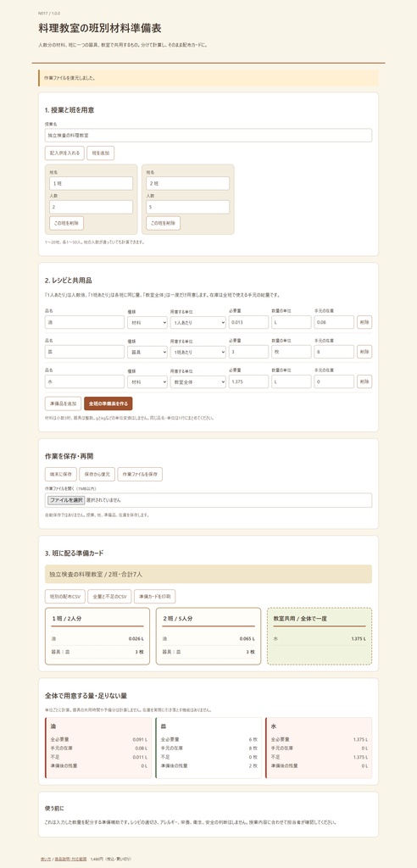Click the 0.065 L value in the 2班 card
Image resolution: width=417 pixels, height=868 pixels.
coord(247,638)
